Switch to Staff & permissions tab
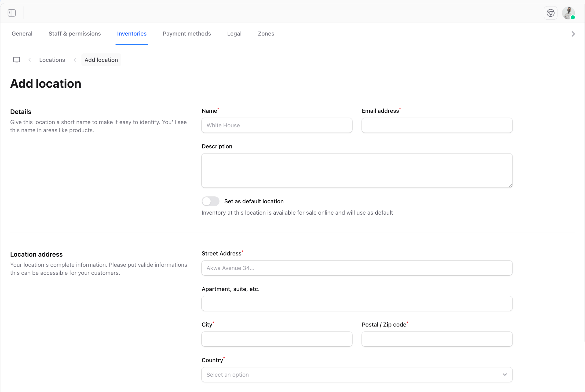585x392 pixels. pyautogui.click(x=75, y=33)
